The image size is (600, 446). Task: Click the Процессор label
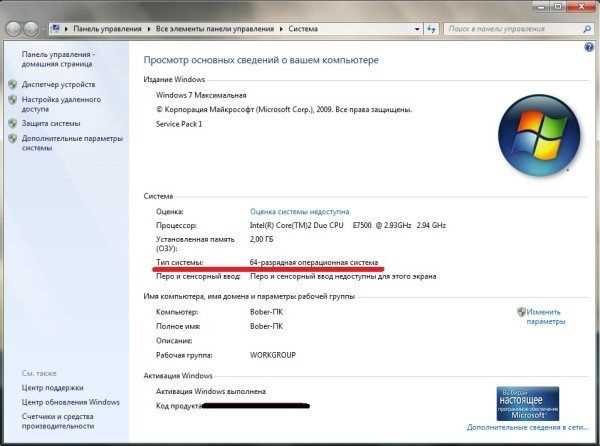click(176, 225)
